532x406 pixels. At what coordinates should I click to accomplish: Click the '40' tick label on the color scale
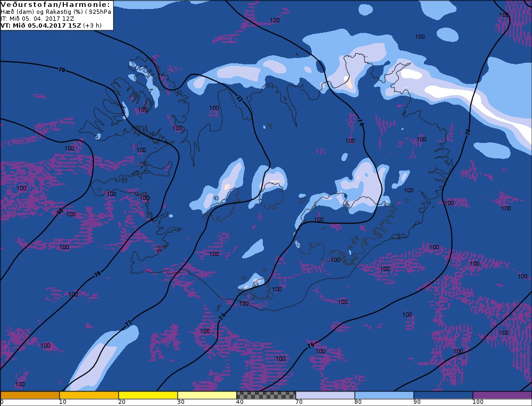tap(240, 402)
